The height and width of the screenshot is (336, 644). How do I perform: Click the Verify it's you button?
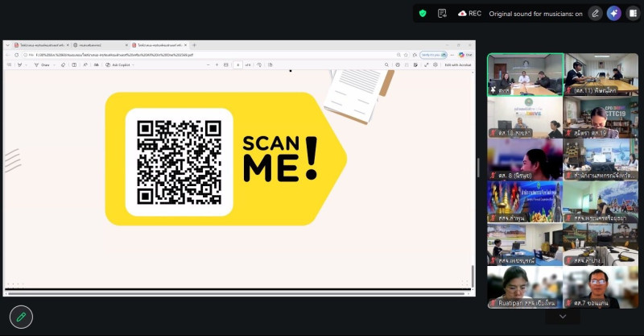431,55
